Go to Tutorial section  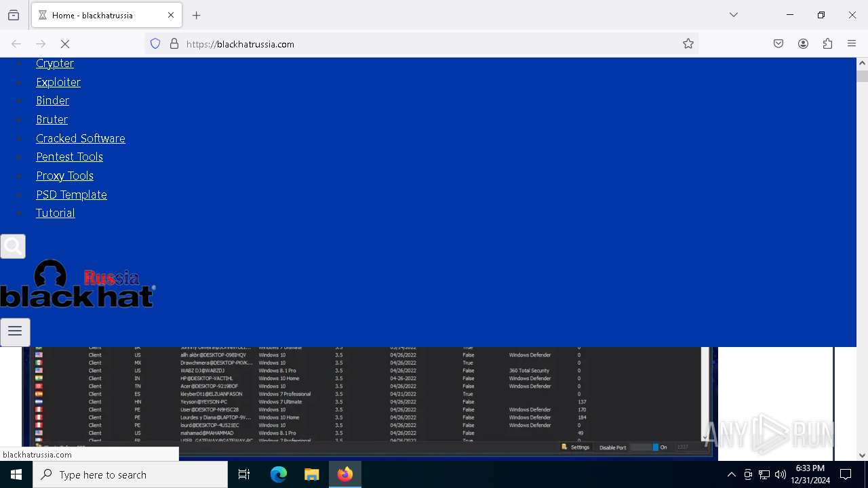click(x=56, y=213)
